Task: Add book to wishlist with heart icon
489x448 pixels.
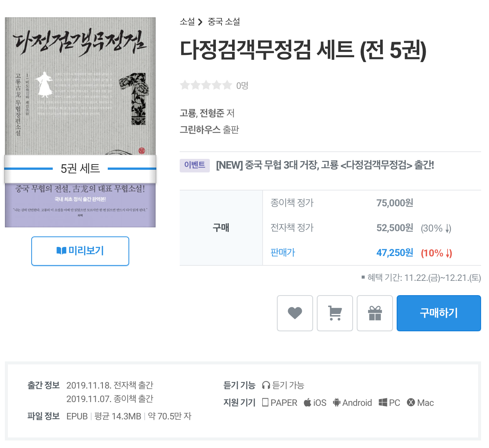Action: pyautogui.click(x=295, y=313)
